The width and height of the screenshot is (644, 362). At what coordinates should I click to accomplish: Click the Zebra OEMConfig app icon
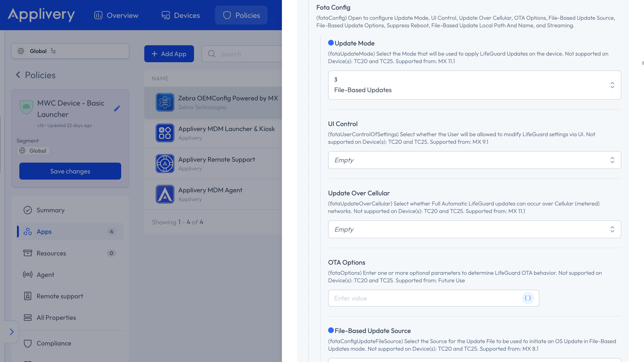(165, 102)
